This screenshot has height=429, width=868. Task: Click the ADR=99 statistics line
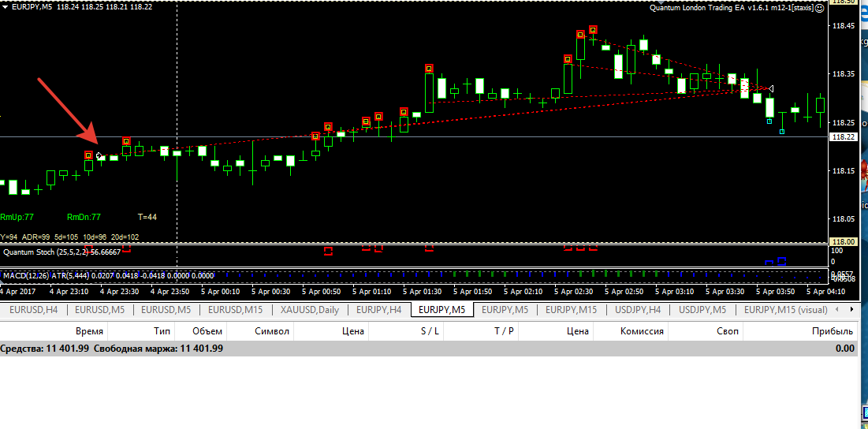coord(69,237)
